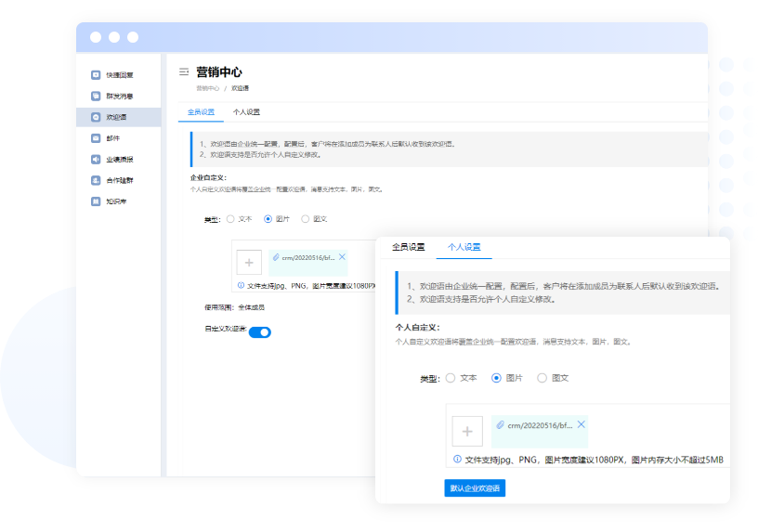
Task: Remove the crm attachment under 个人自定义
Action: (x=582, y=424)
